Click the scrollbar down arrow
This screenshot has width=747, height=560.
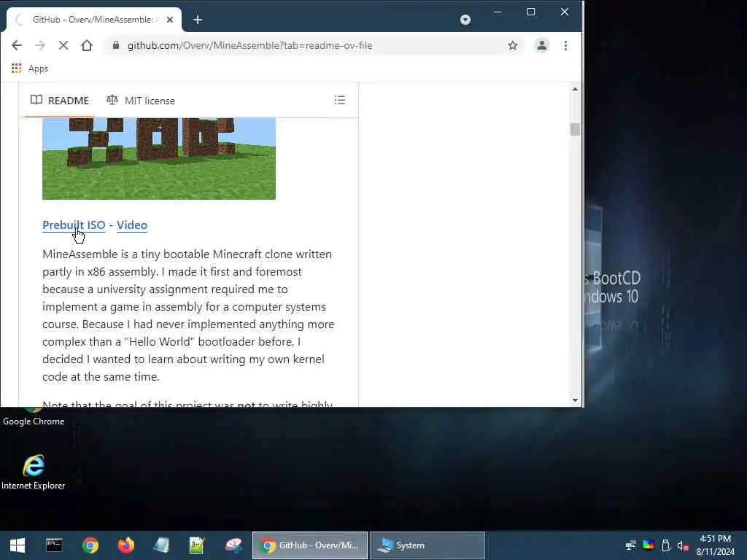(x=575, y=400)
